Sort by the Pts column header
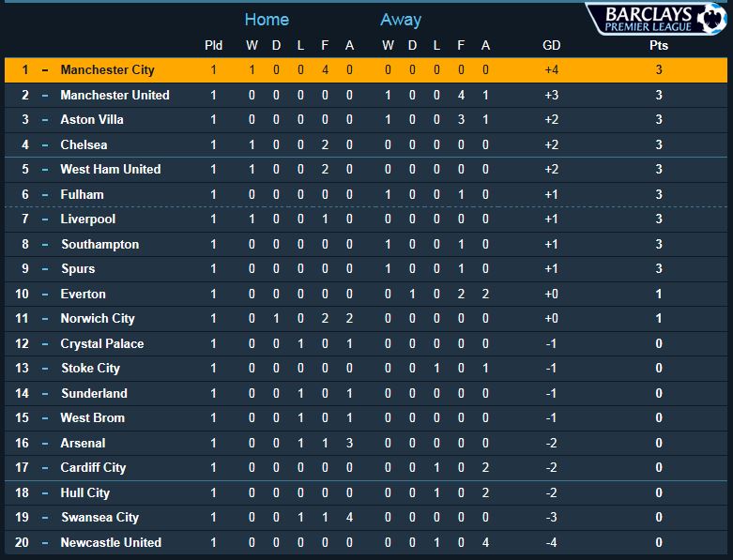Screen dimensions: 733x560 tap(659, 45)
